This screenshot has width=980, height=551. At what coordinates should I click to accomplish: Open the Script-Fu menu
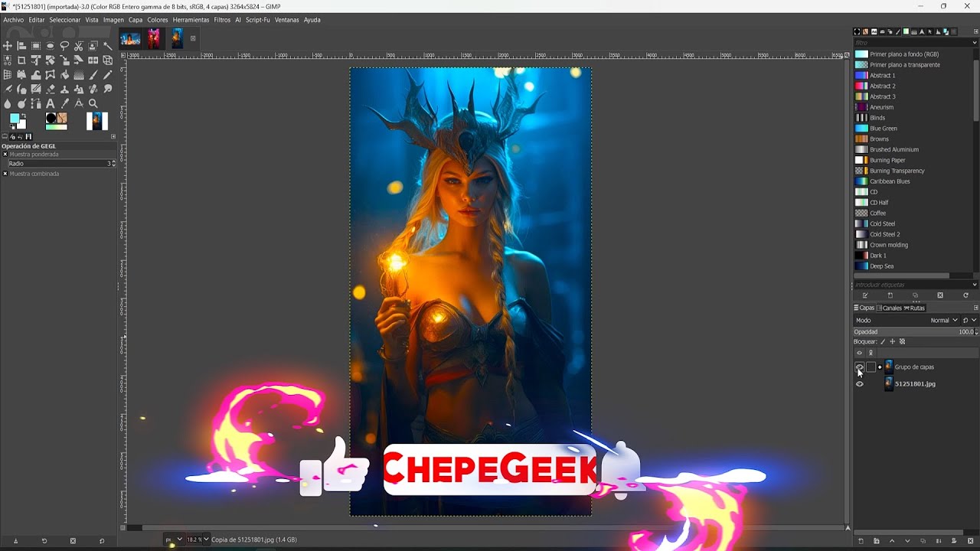pos(257,20)
